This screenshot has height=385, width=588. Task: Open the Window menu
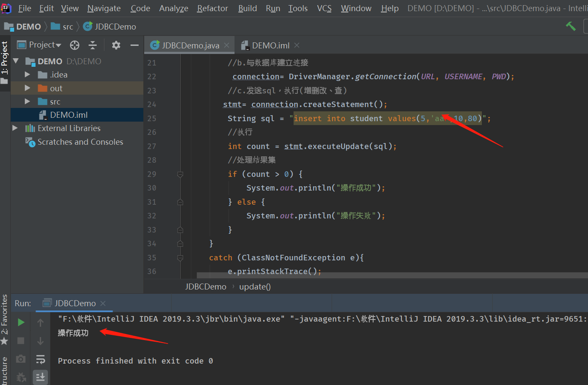(x=356, y=8)
